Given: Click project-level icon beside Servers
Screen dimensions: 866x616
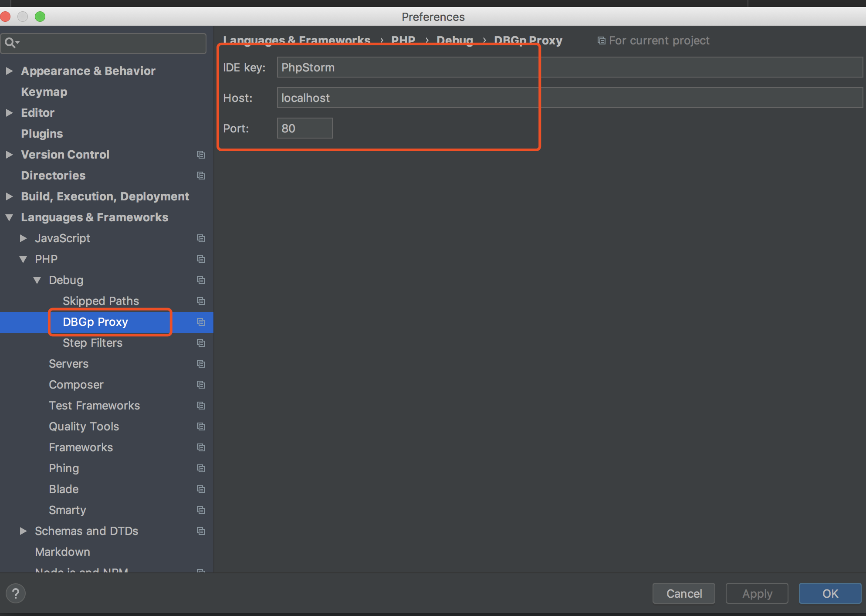Looking at the screenshot, I should tap(201, 364).
